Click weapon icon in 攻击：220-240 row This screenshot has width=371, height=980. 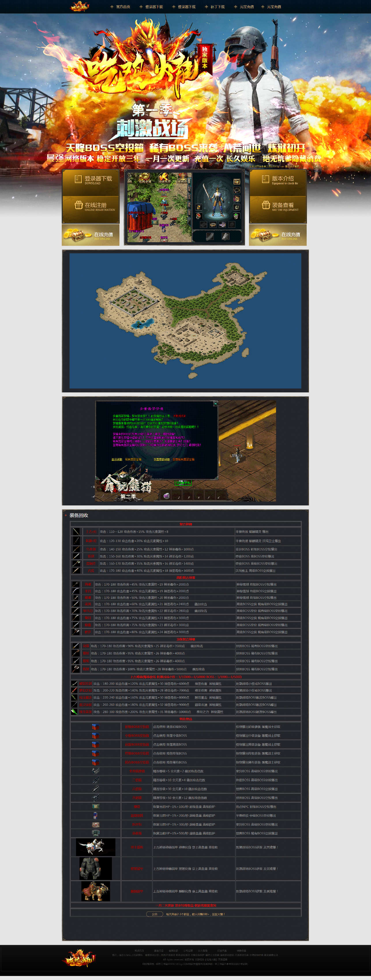pyautogui.click(x=74, y=697)
